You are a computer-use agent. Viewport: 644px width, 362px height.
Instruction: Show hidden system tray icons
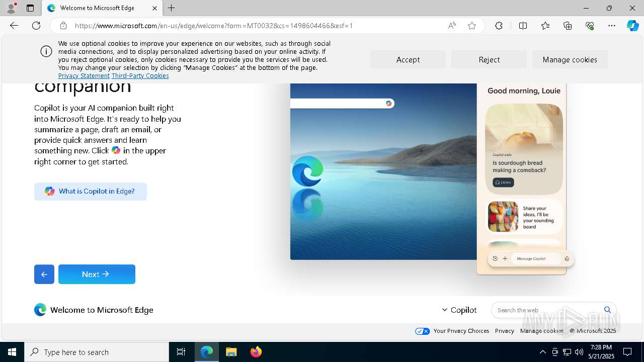pyautogui.click(x=542, y=352)
